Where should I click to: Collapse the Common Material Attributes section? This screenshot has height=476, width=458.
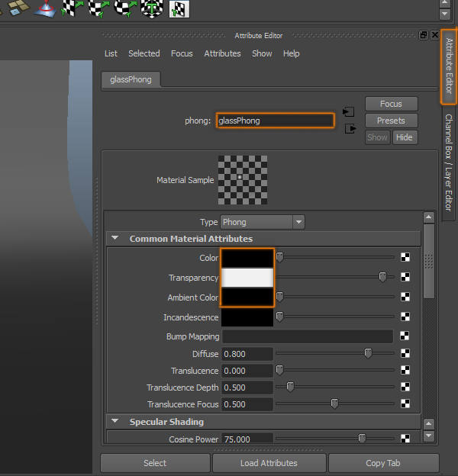[x=115, y=239]
